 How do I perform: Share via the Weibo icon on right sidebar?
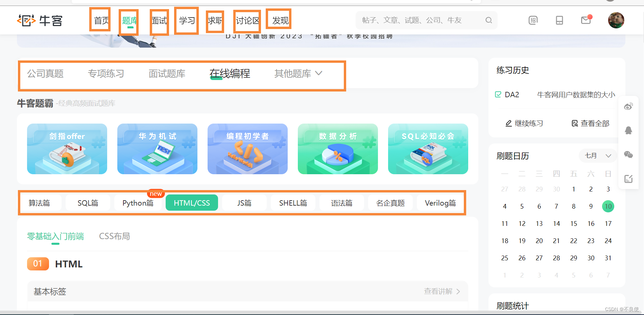click(x=628, y=106)
